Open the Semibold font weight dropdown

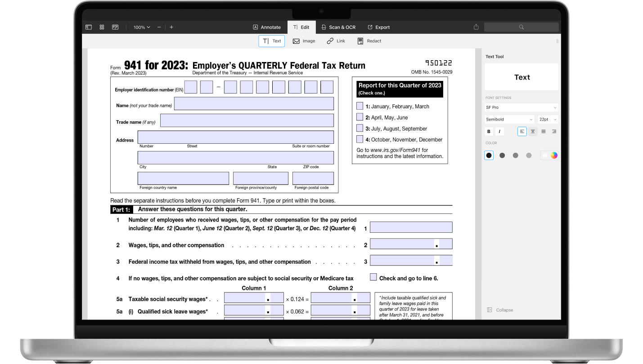pos(509,120)
